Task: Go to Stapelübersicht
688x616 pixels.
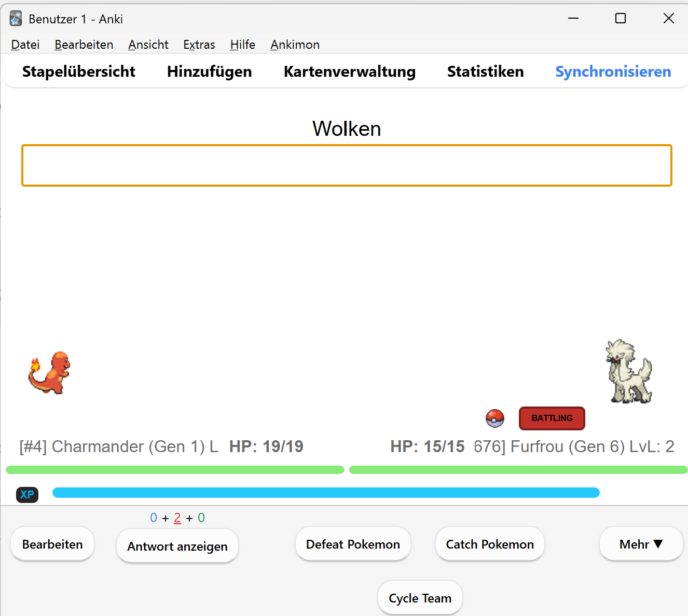Action: tap(79, 72)
